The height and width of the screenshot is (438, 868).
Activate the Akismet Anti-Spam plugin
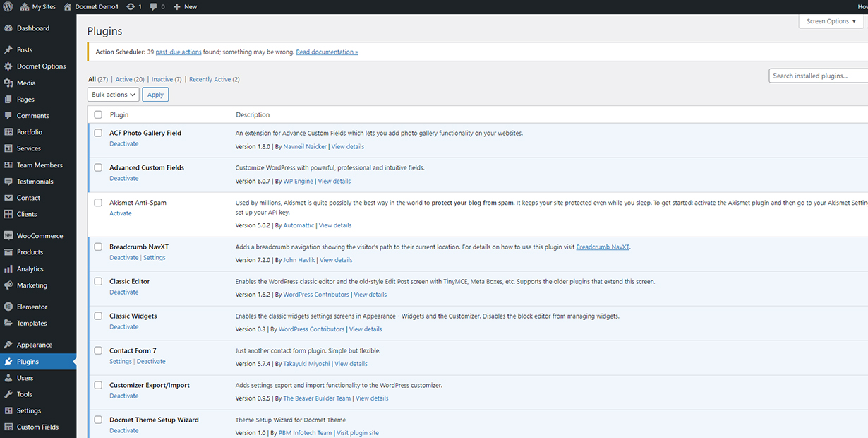pos(121,213)
